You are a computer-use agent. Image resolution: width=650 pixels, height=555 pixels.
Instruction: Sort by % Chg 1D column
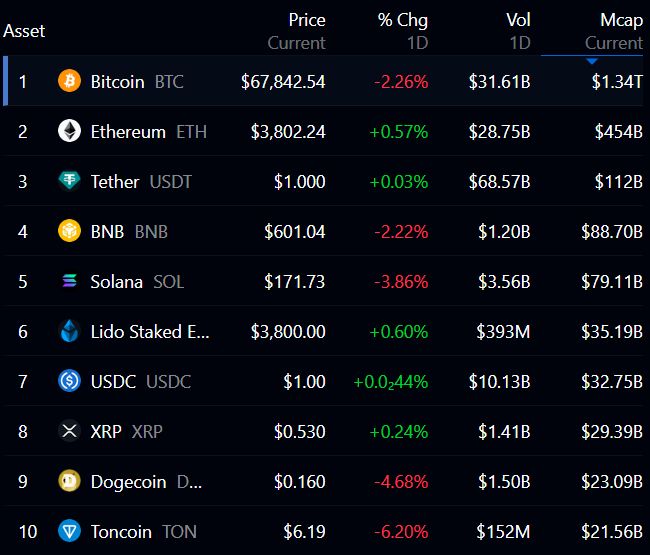[x=403, y=31]
